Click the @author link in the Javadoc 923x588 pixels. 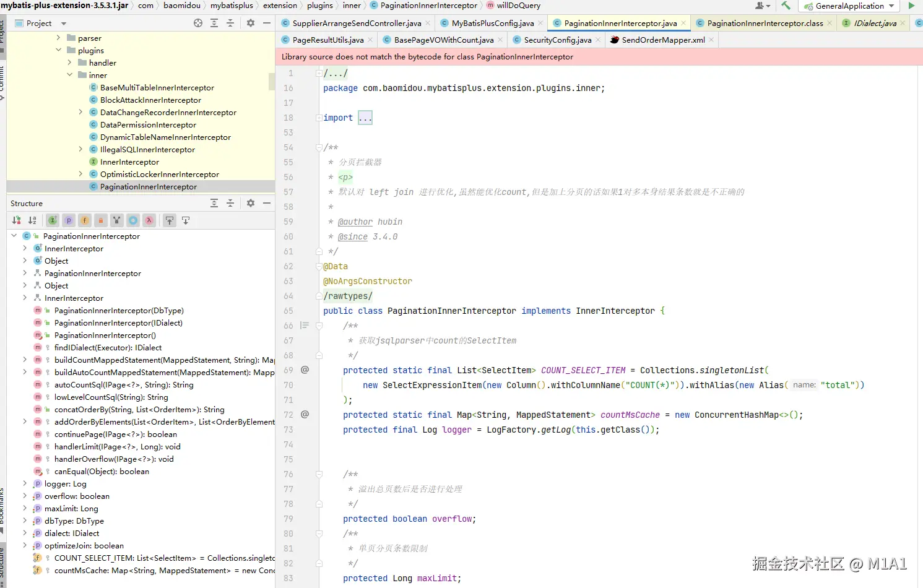point(355,222)
